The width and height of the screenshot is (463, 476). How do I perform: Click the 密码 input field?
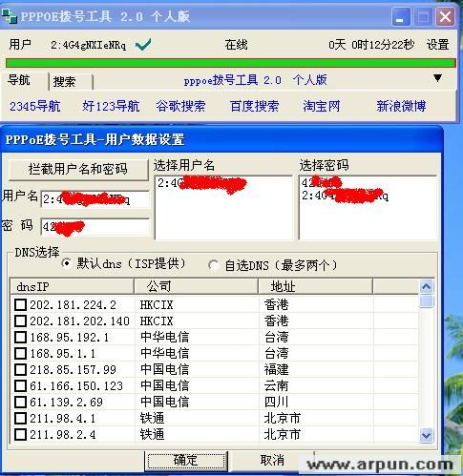point(95,227)
